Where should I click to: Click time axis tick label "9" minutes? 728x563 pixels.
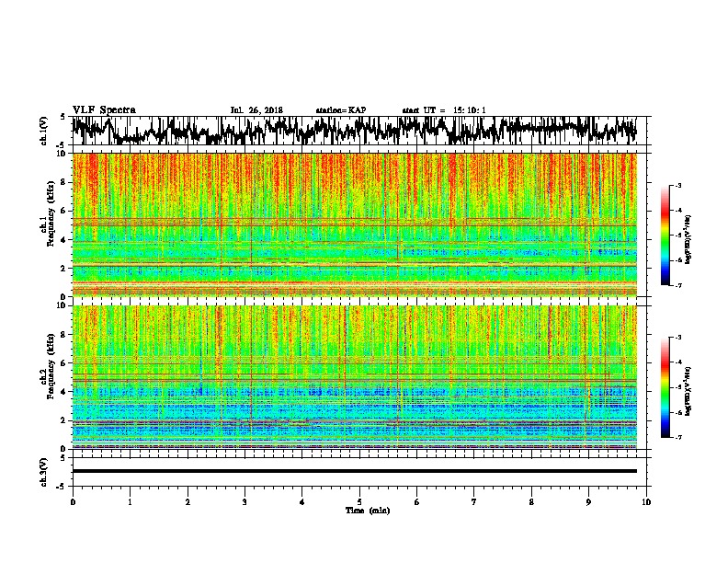(x=588, y=502)
